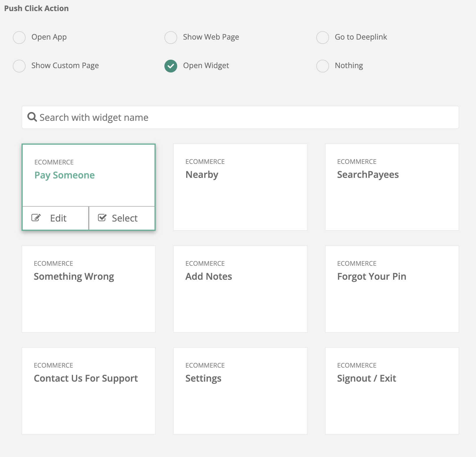Click the magnifying glass search icon

tap(32, 117)
